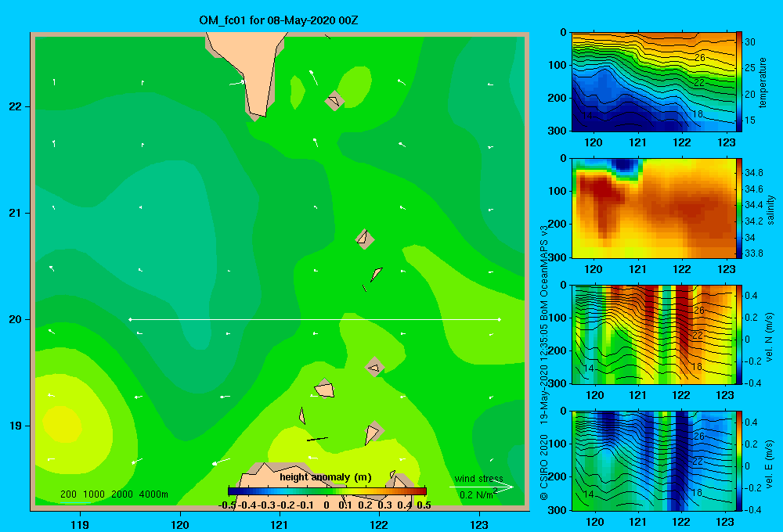
Task: Click the -0.4 value on vel. E scale
Action: pyautogui.click(x=752, y=509)
